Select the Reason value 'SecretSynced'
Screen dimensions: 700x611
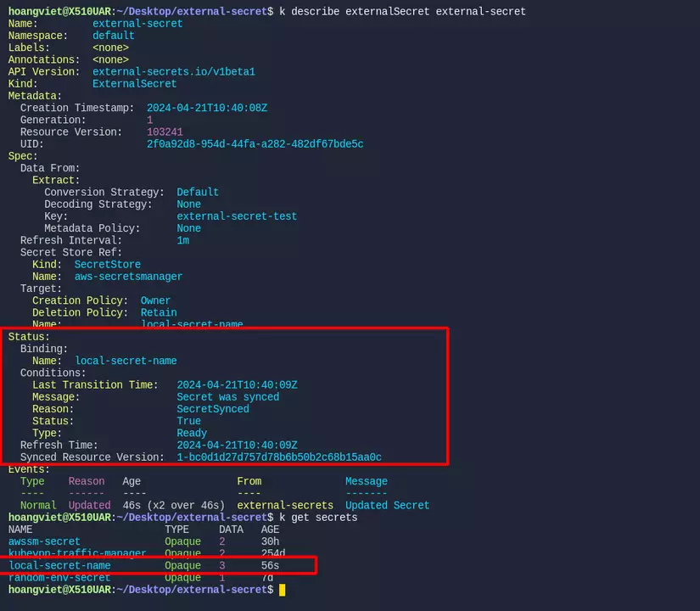click(x=213, y=409)
